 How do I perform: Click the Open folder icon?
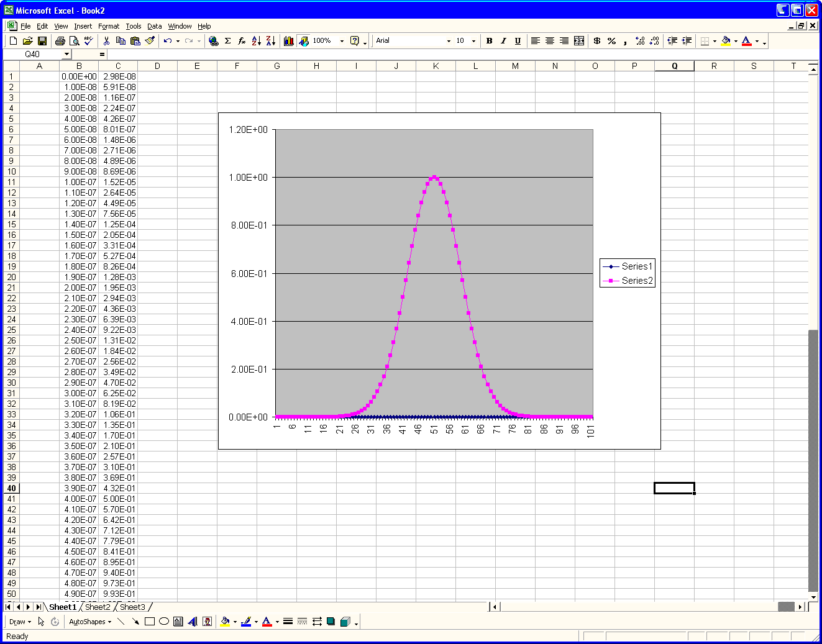(27, 41)
